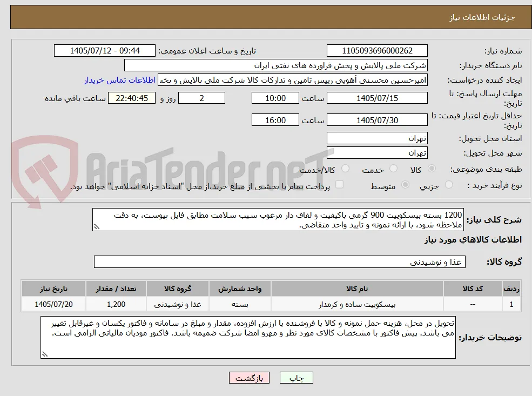Click the countdown timer 22:40:45

click(132, 98)
